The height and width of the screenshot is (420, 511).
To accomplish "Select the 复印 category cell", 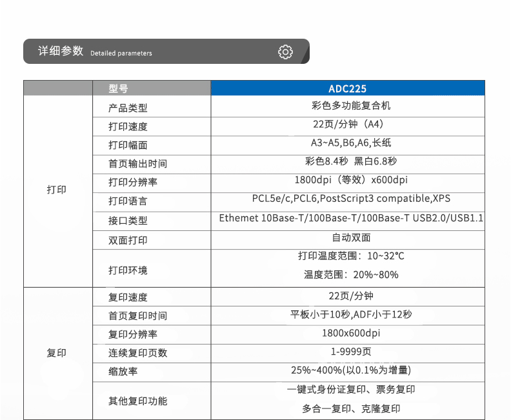I will 57,353.
